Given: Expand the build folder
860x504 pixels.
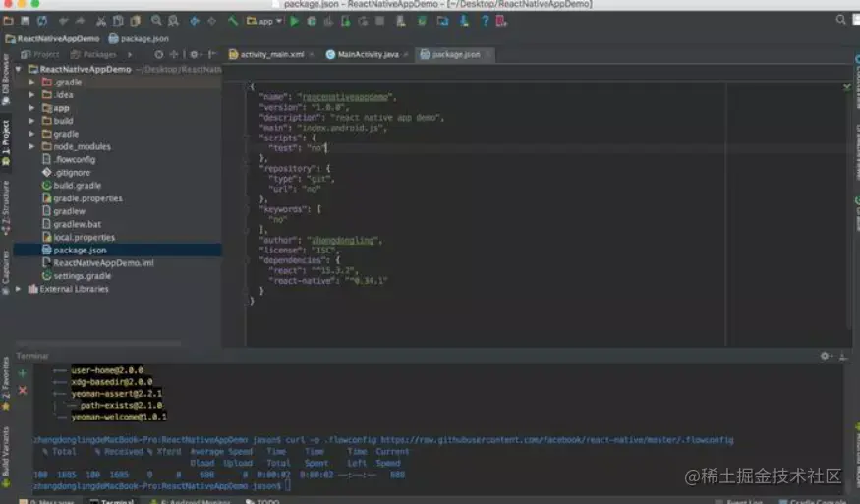Looking at the screenshot, I should (x=31, y=121).
